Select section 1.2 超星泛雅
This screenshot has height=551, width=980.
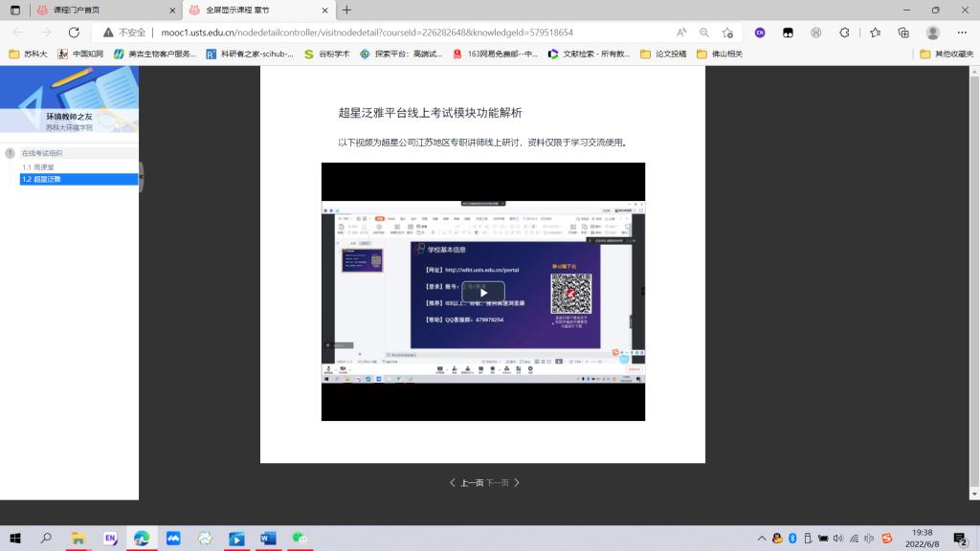[x=78, y=179]
